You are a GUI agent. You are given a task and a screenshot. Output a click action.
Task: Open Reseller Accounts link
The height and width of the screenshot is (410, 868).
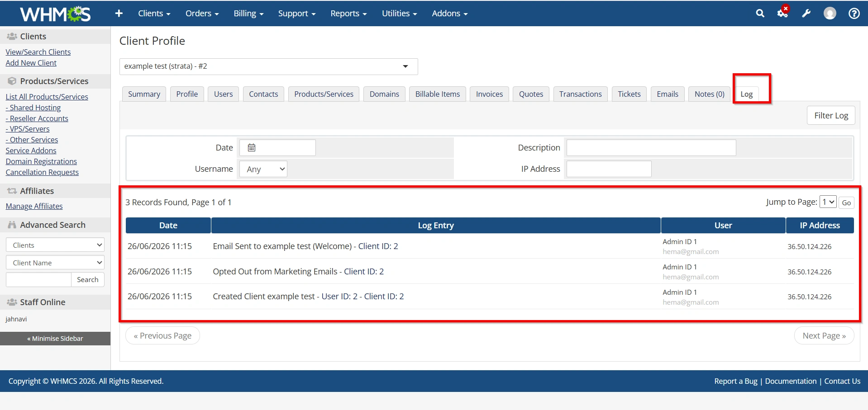tap(37, 118)
